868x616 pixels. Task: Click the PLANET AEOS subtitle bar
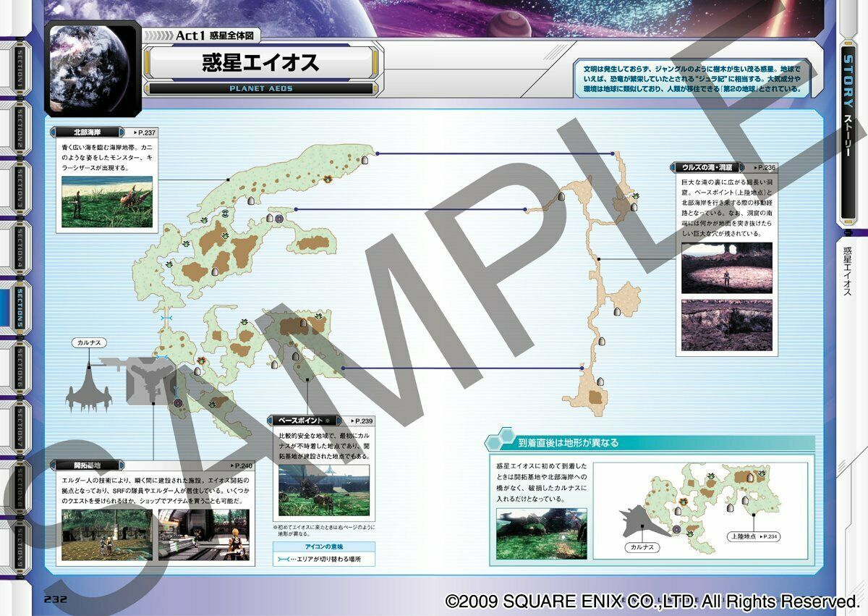[x=260, y=88]
